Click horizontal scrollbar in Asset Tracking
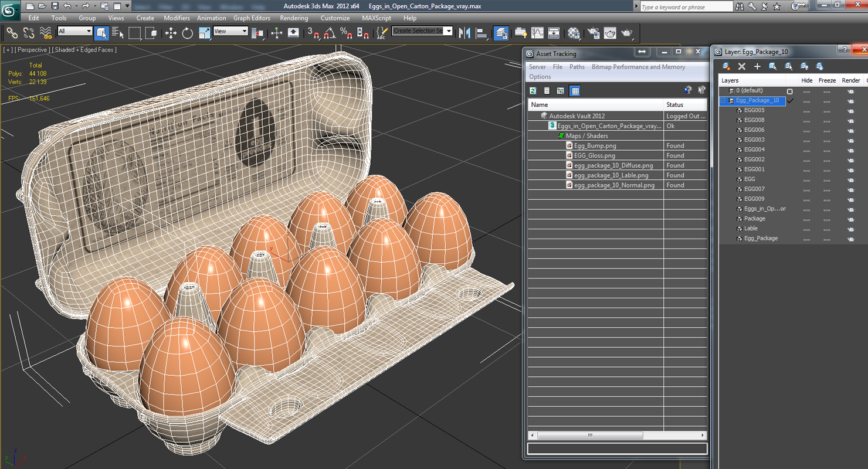The height and width of the screenshot is (469, 868). point(590,436)
